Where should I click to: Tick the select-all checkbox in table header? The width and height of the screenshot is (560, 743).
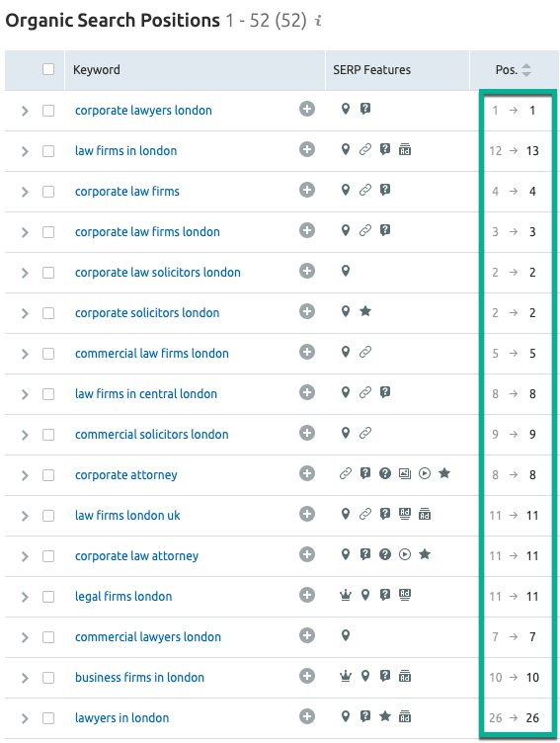click(48, 69)
